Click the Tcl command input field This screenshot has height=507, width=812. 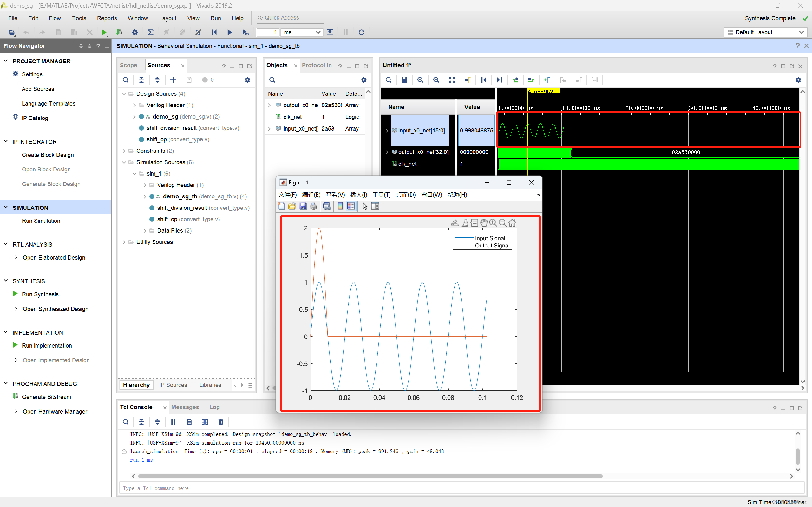click(462, 488)
